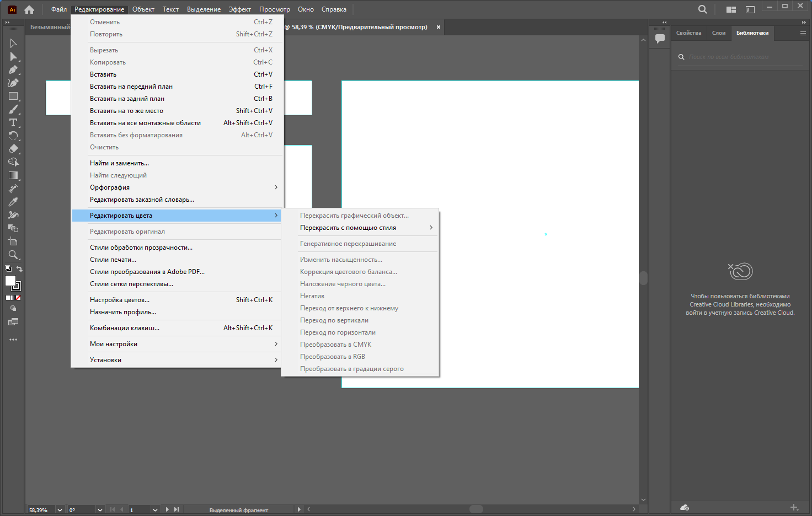Open the comments speech bubble panel
The width and height of the screenshot is (812, 516).
660,39
